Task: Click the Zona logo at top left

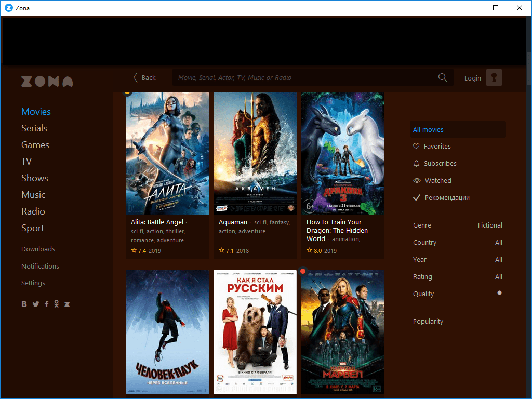Action: (47, 82)
